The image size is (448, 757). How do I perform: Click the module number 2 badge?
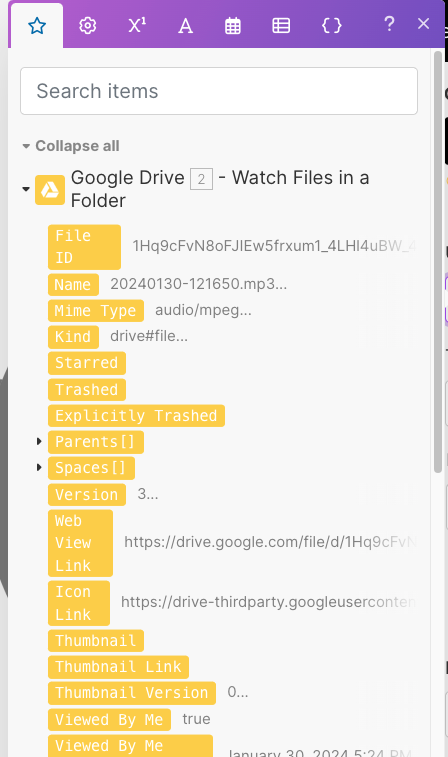tap(201, 179)
